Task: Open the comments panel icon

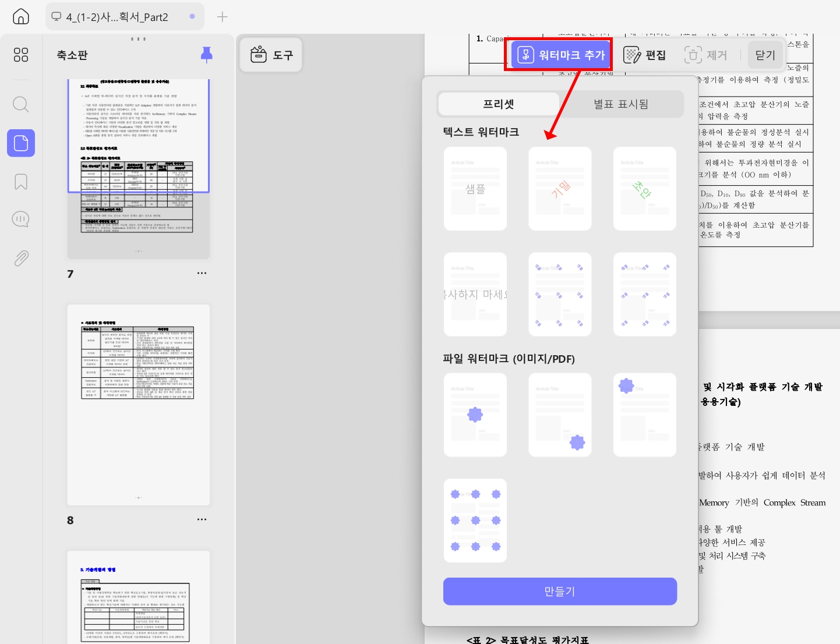Action: pyautogui.click(x=21, y=219)
